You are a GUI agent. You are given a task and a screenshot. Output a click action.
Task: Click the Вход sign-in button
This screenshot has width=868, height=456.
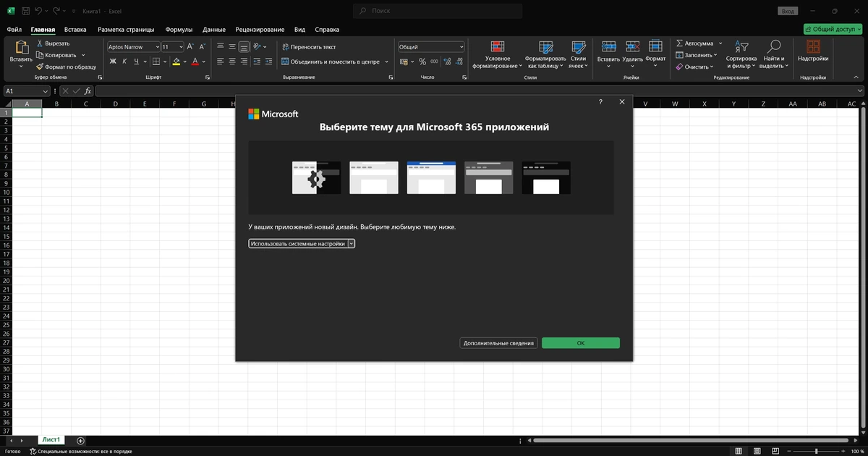coord(788,11)
